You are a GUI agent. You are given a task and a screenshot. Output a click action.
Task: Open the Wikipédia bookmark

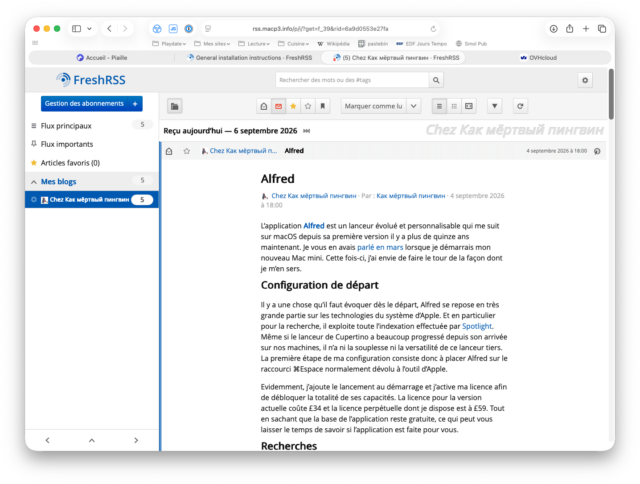click(x=333, y=44)
